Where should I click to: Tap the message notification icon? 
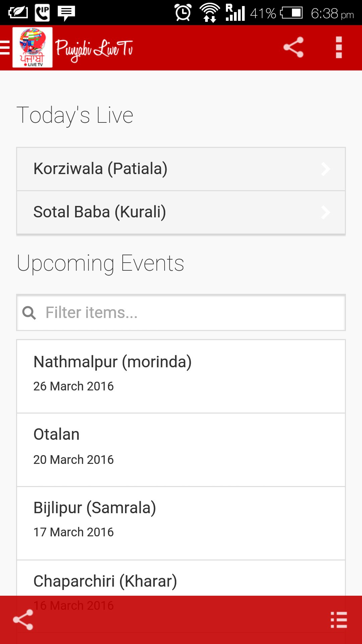(x=66, y=13)
